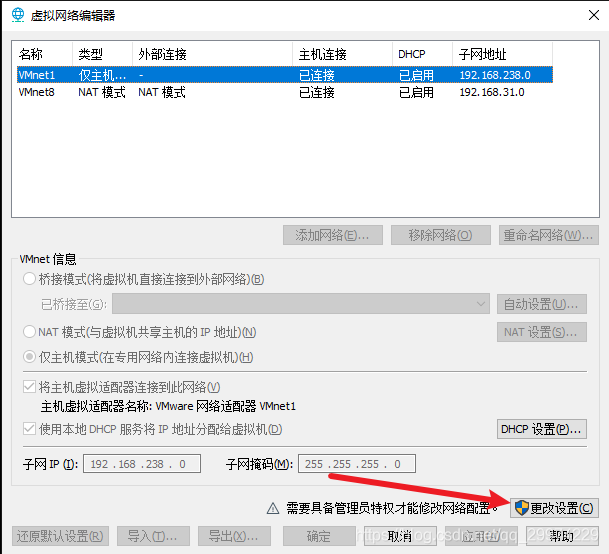Select the VMnet8 row in the network list
The width and height of the screenshot is (609, 554).
(285, 92)
